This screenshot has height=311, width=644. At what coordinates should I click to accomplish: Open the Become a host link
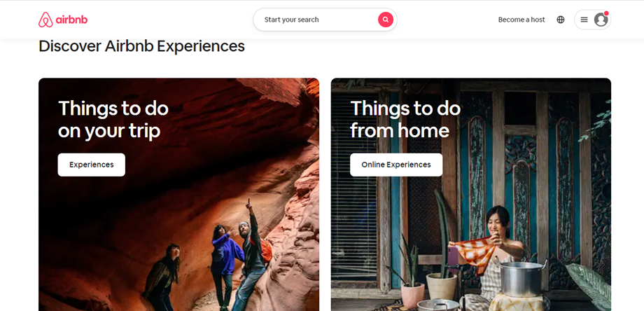[x=521, y=20]
